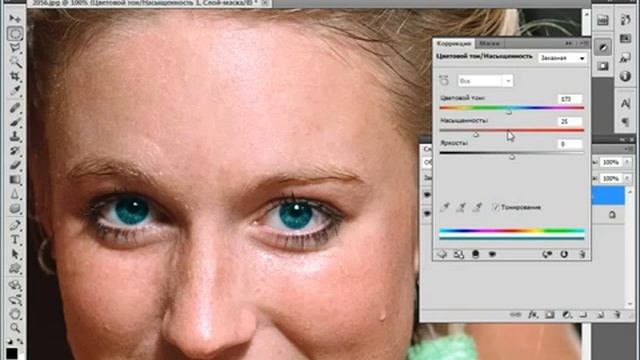Select the Quick Selection tool
640x360 pixels.
click(15, 62)
